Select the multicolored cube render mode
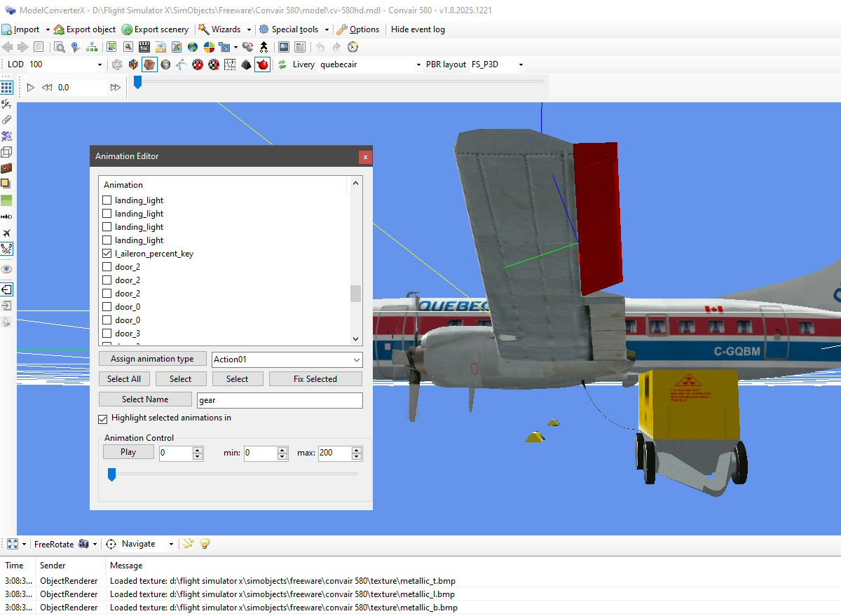The width and height of the screenshot is (841, 616). [133, 64]
